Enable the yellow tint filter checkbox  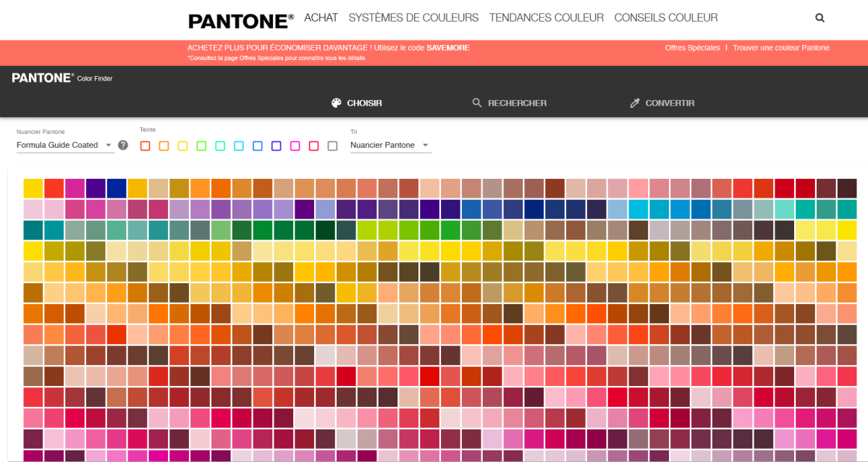(x=182, y=146)
